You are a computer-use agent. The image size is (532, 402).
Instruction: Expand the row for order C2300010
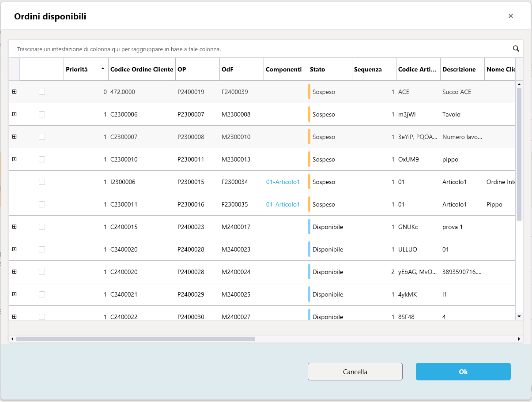coord(14,159)
